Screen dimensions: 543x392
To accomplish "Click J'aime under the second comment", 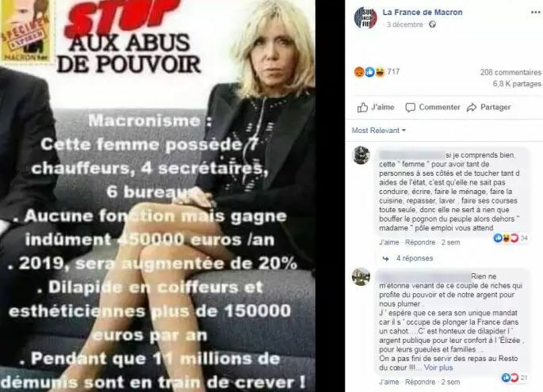I will pos(389,382).
